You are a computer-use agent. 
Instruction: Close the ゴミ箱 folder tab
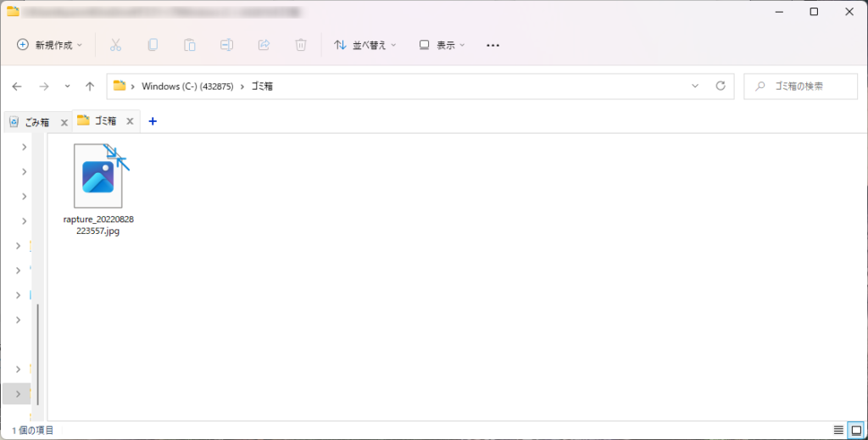coord(130,121)
